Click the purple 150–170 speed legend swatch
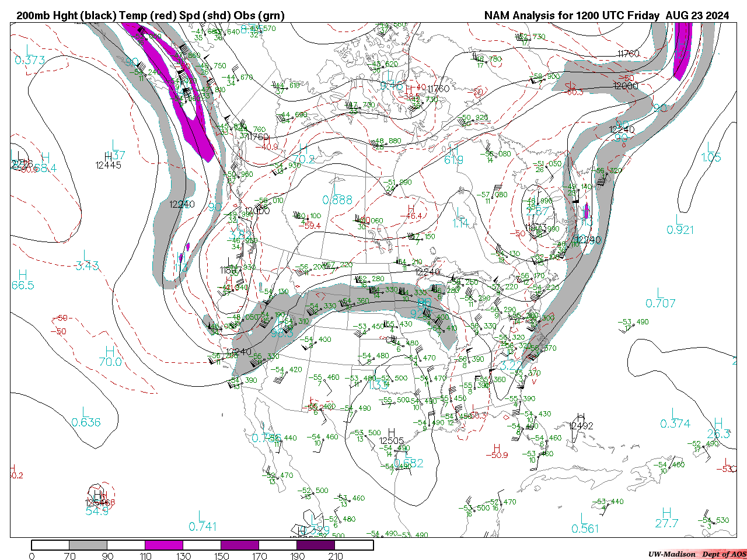The image size is (747, 560). pos(240,545)
